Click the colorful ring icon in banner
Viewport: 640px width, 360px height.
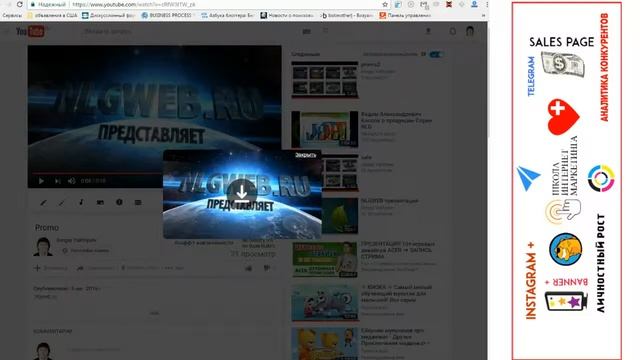tap(601, 178)
